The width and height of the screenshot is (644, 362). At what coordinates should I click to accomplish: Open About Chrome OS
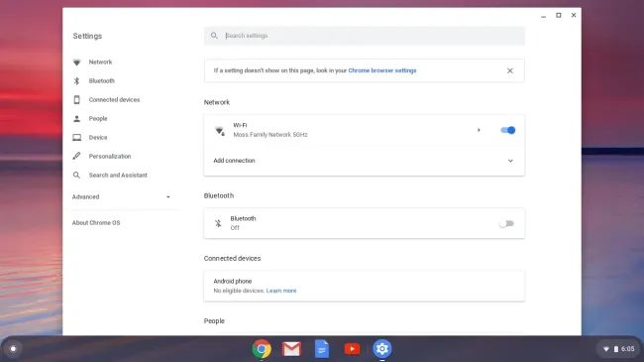coord(96,222)
